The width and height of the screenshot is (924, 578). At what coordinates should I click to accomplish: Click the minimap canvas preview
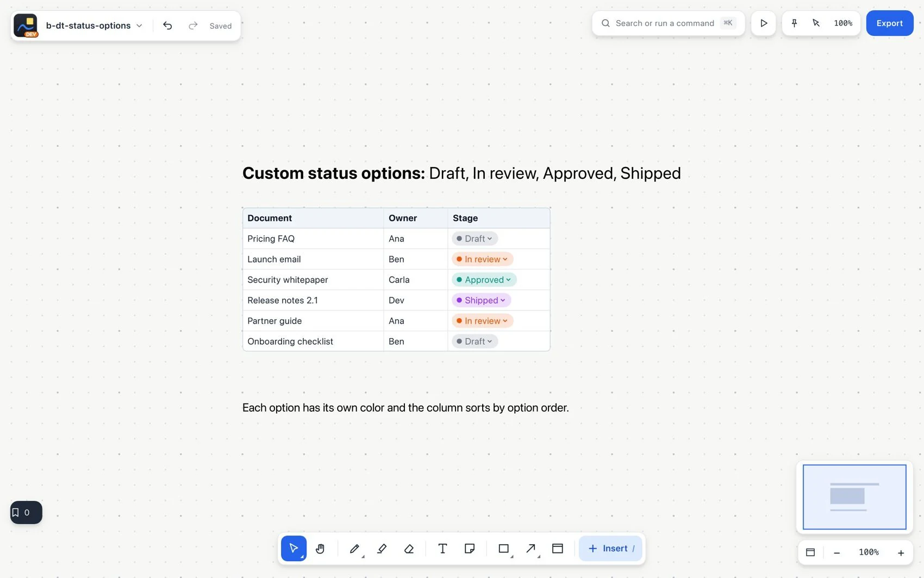click(x=854, y=497)
